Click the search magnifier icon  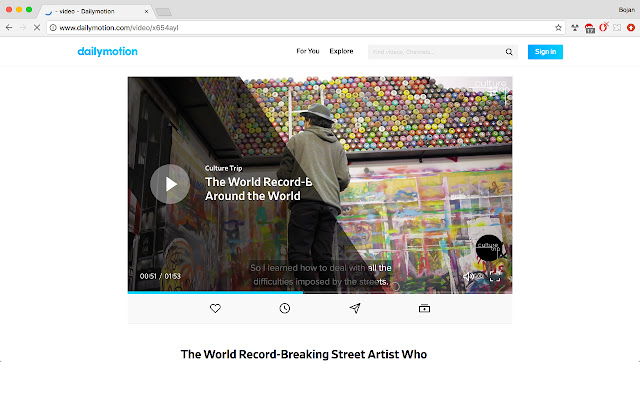click(509, 52)
